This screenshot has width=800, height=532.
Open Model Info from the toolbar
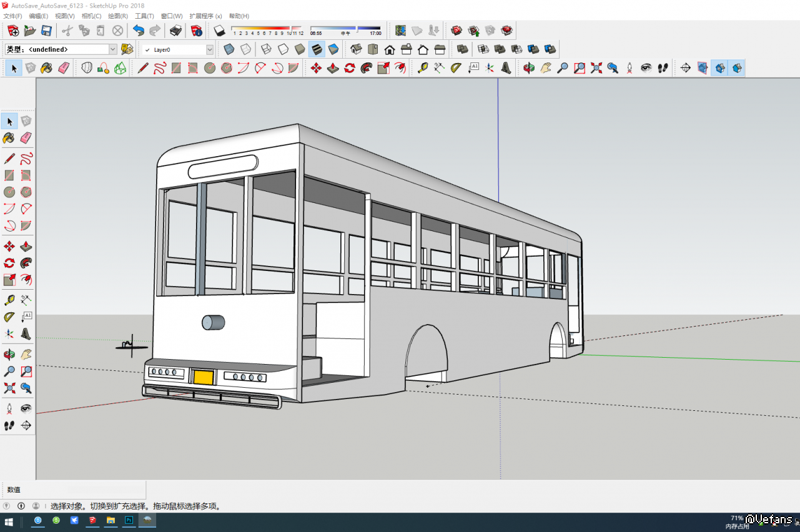point(197,31)
